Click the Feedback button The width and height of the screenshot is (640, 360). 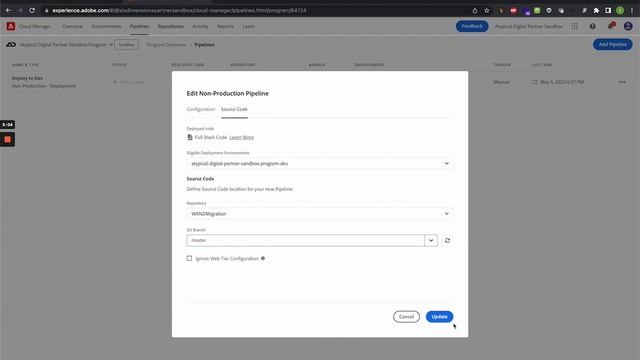coord(472,26)
